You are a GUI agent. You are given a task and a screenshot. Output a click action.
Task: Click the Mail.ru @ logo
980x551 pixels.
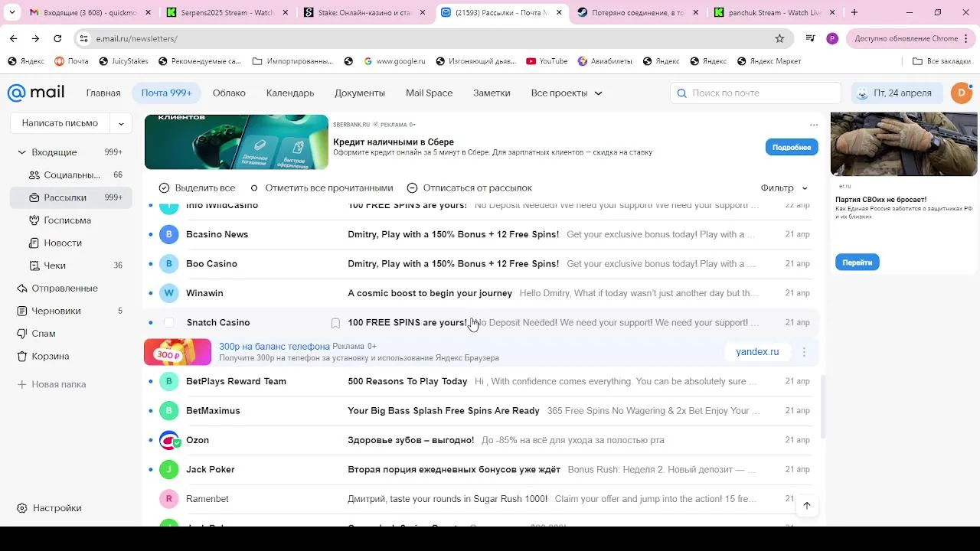point(16,93)
